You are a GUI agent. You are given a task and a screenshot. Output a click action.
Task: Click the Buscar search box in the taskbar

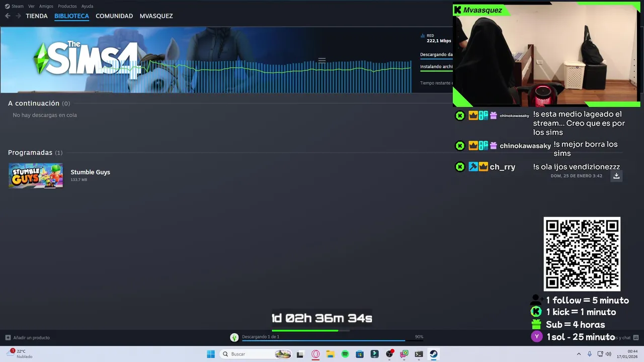point(257,354)
